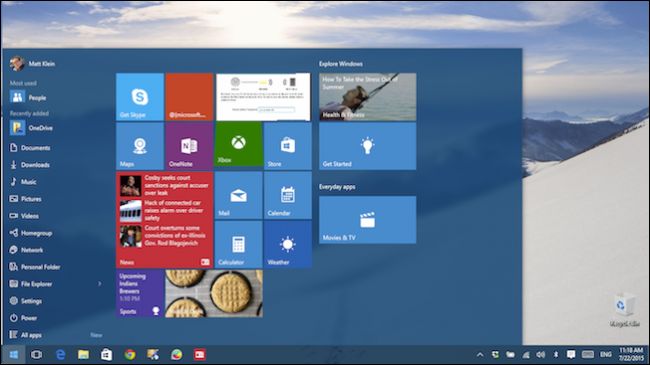The width and height of the screenshot is (650, 365).
Task: Open File Explorer from Start menu
Action: click(x=31, y=284)
